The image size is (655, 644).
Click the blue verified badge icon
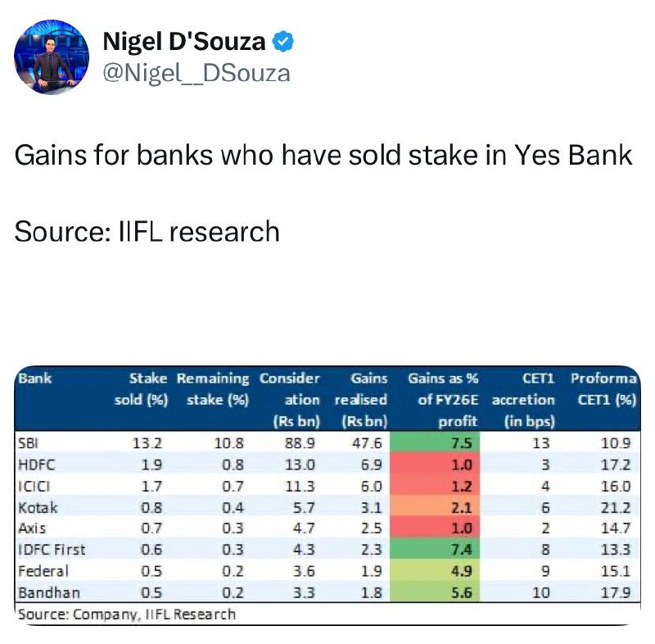pyautogui.click(x=282, y=41)
